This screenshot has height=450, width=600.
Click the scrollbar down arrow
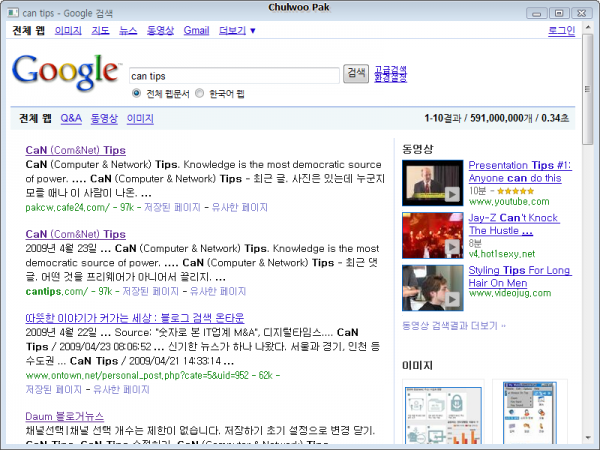click(x=587, y=437)
